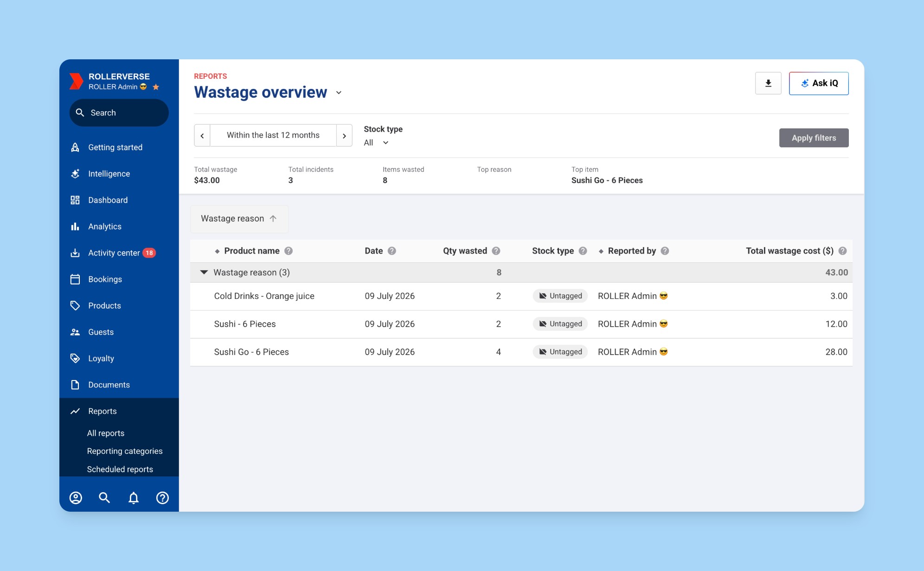Click the 12.00 total cost value
Screen dimensions: 924x571
coord(836,324)
